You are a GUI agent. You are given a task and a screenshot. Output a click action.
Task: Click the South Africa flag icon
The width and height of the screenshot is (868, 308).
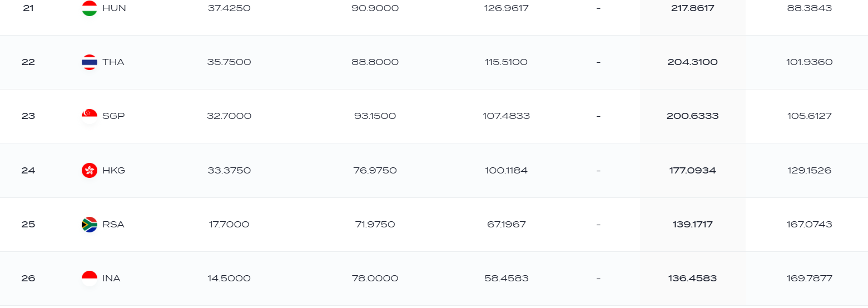pyautogui.click(x=90, y=225)
